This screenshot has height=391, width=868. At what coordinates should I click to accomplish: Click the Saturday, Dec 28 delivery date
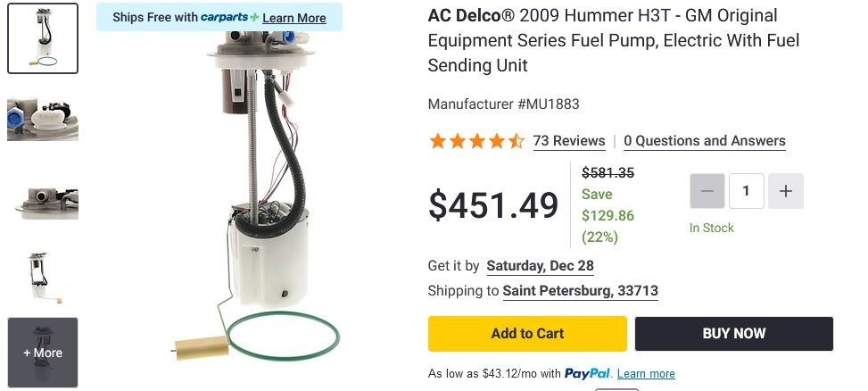540,266
